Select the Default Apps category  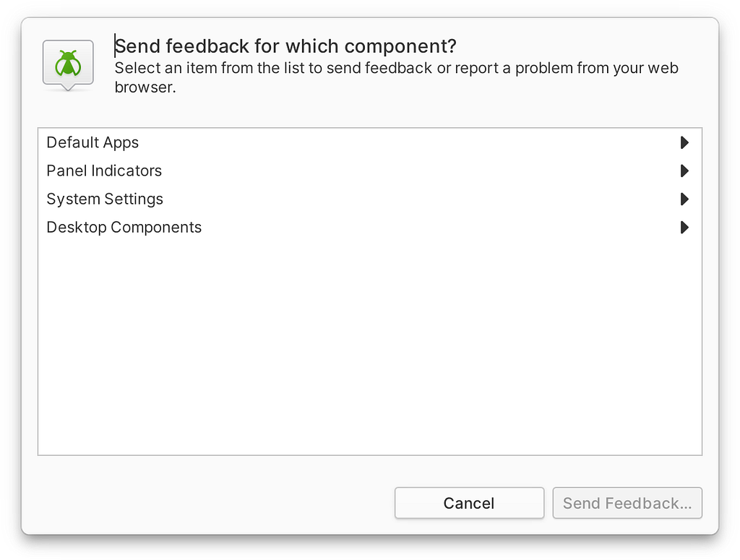[x=369, y=142]
